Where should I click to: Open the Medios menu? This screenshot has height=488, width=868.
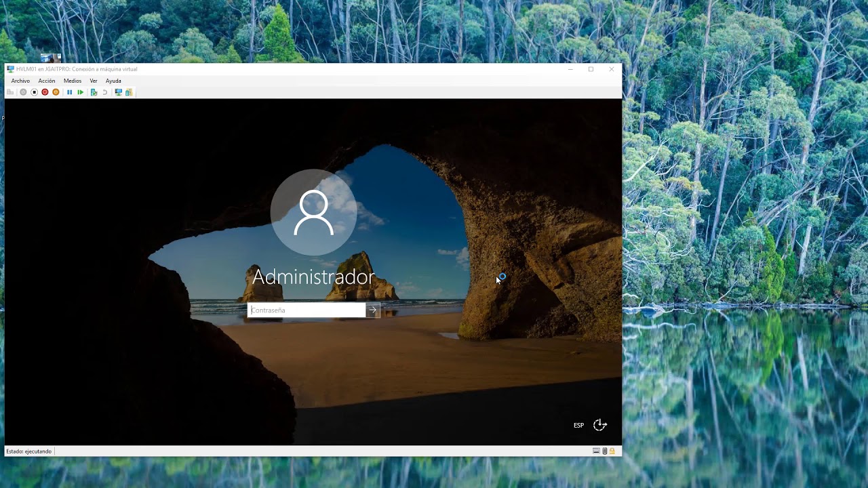(x=73, y=81)
